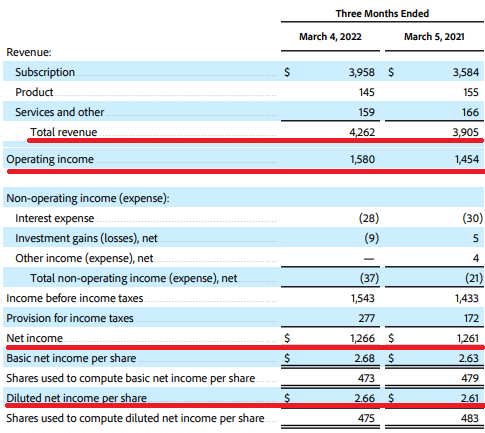Select Investment gains value (9)
Screen dimensions: 485x433
[372, 238]
